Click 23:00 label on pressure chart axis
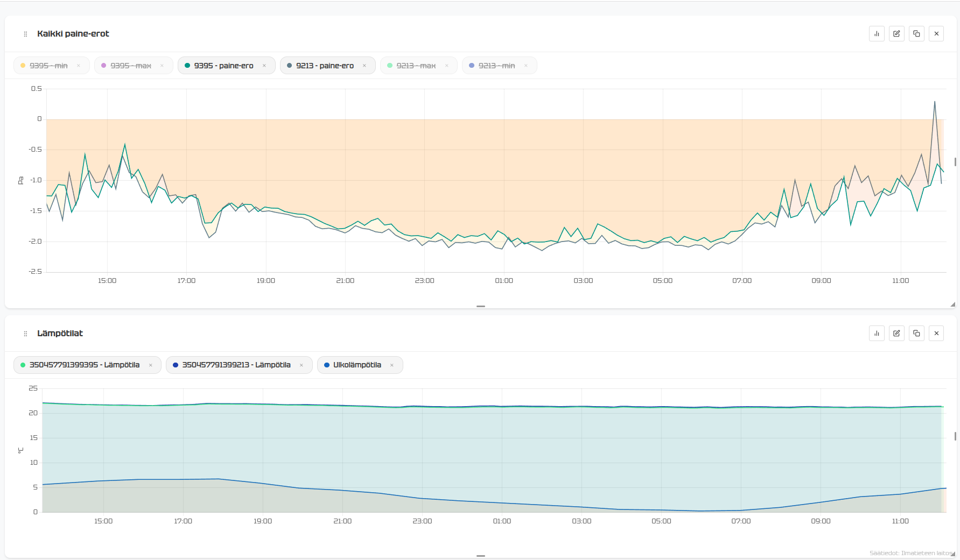This screenshot has width=960, height=560. coord(424,281)
